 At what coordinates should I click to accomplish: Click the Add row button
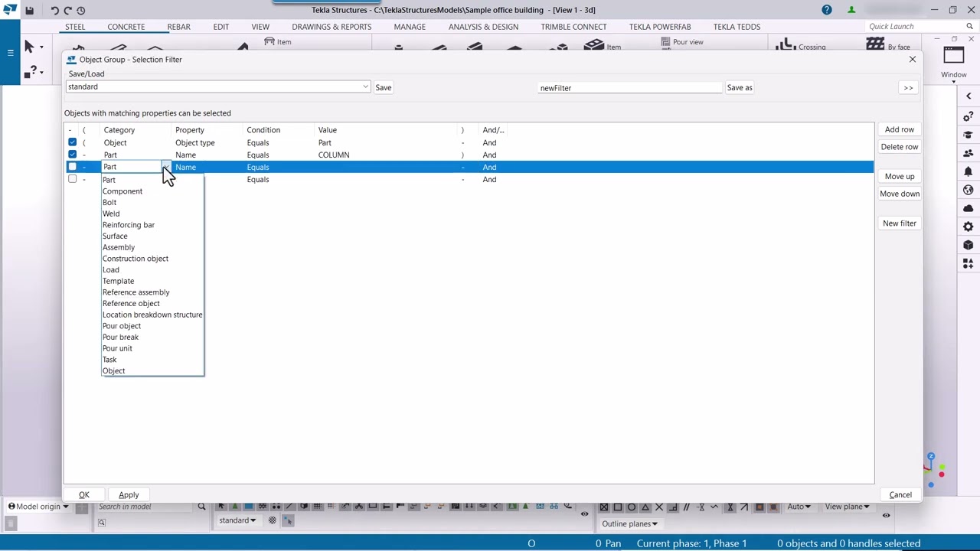pyautogui.click(x=900, y=129)
